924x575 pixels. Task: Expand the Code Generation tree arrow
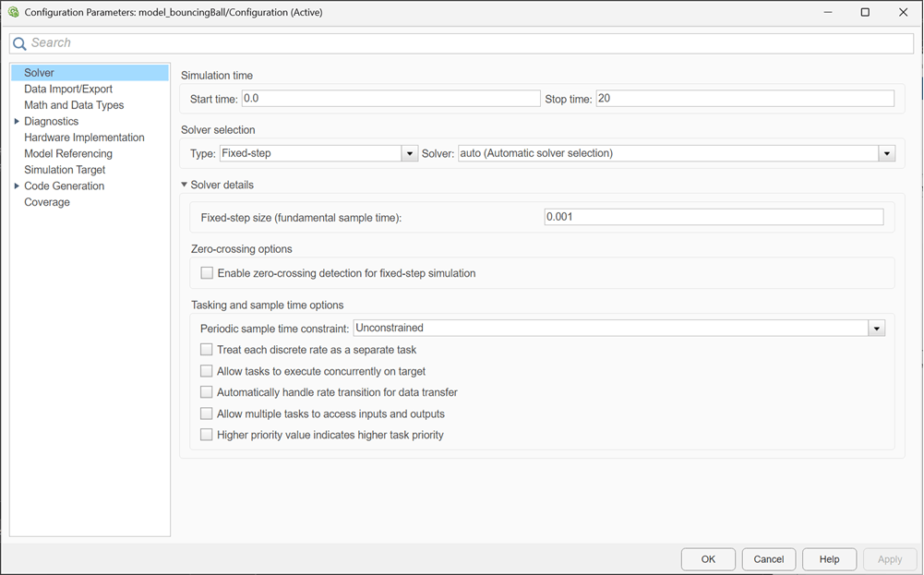click(17, 186)
